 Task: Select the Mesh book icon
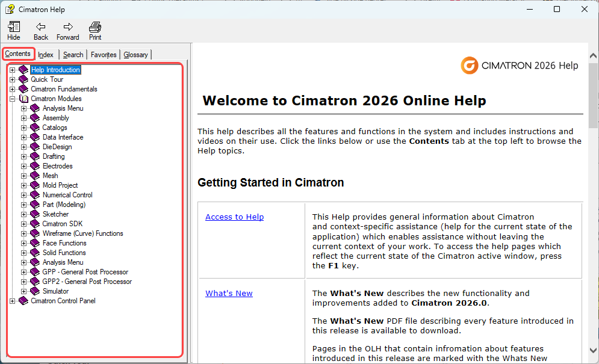pyautogui.click(x=35, y=175)
